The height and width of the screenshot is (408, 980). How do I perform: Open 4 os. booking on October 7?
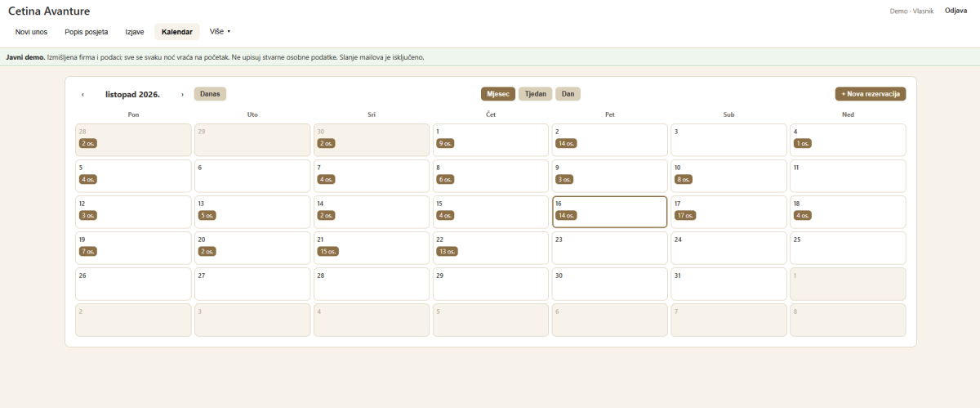tap(327, 179)
